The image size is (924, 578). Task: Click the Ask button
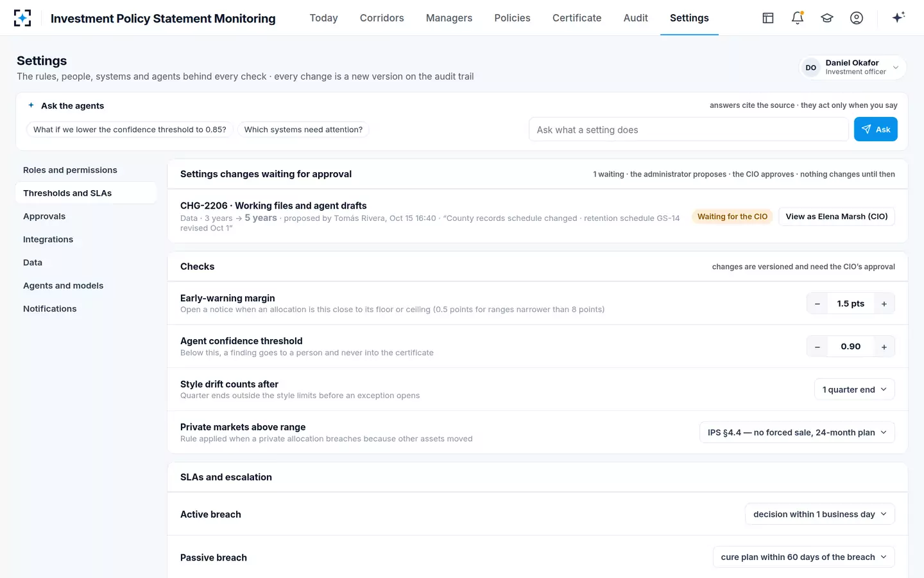coord(876,129)
